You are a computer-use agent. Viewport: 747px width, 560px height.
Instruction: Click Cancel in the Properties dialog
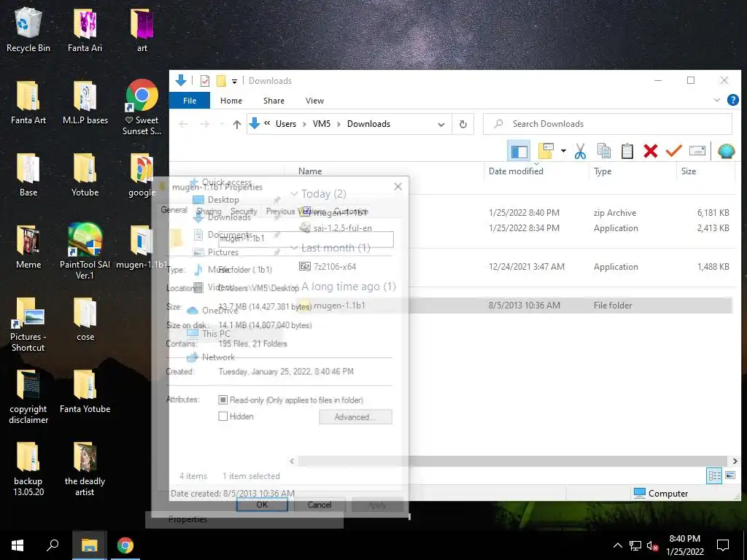pyautogui.click(x=320, y=505)
